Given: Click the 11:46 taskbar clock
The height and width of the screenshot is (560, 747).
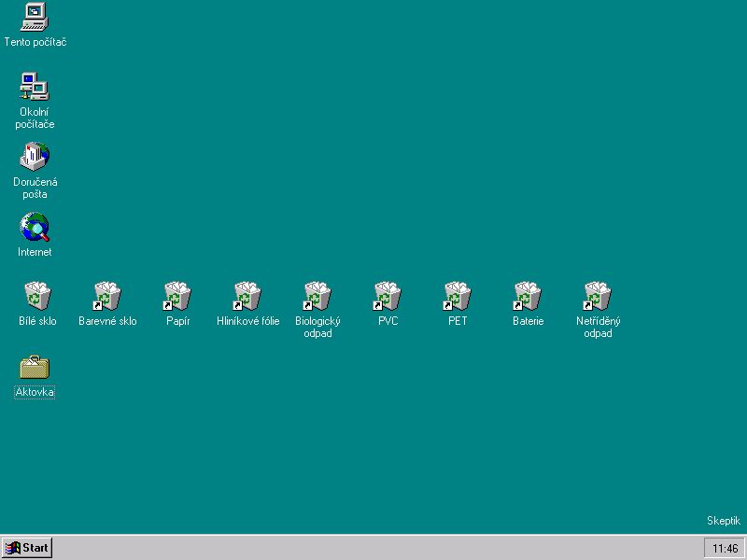Looking at the screenshot, I should point(725,548).
